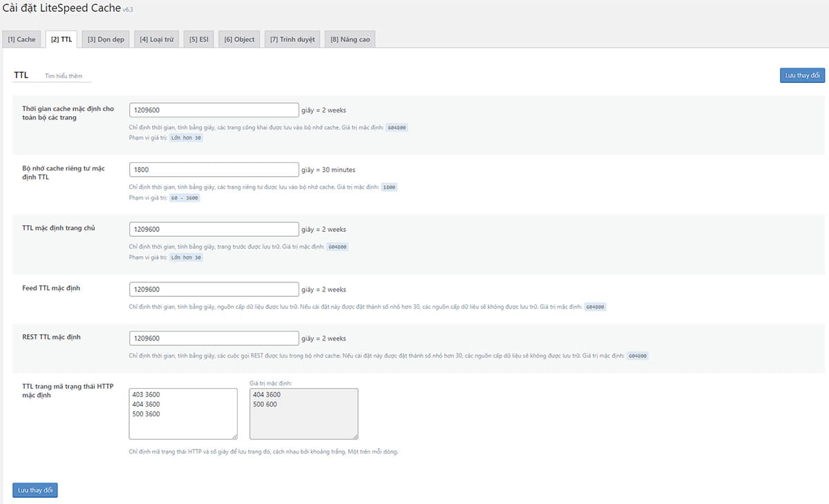Click the top Lưu thay đổi button

[x=802, y=75]
